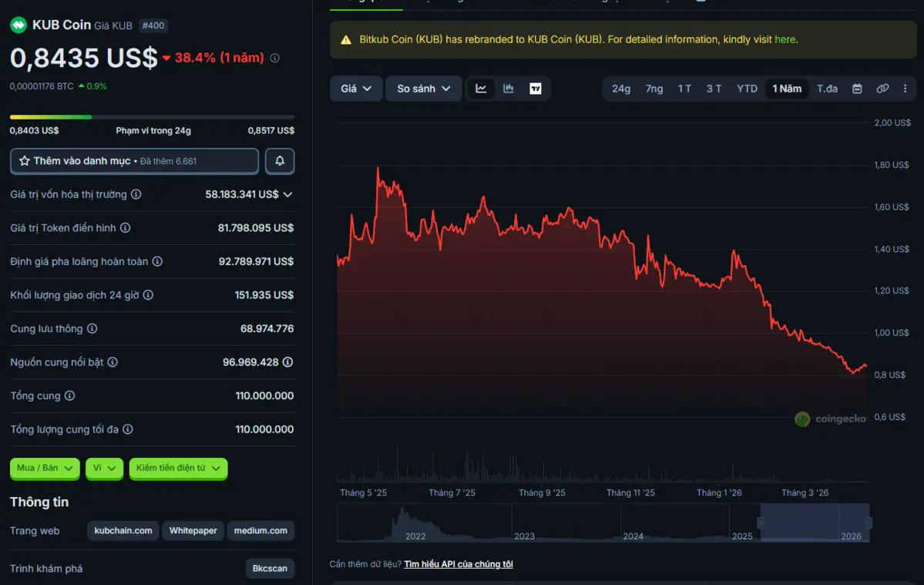Viewport: 924px width, 585px height.
Task: Open the Whitepaper link
Action: coord(193,530)
